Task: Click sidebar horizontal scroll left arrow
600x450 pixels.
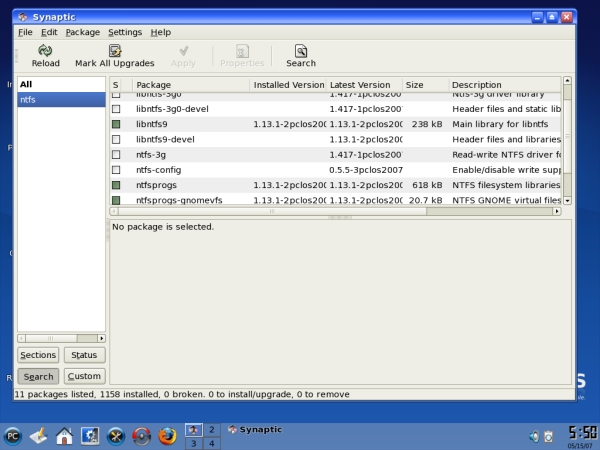Action: tap(21, 338)
